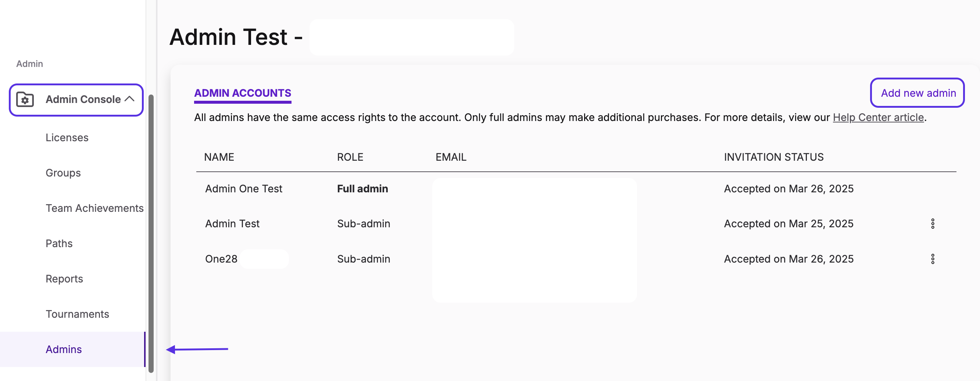Go to Licenses in sidebar
The height and width of the screenshot is (381, 980).
tap(67, 138)
